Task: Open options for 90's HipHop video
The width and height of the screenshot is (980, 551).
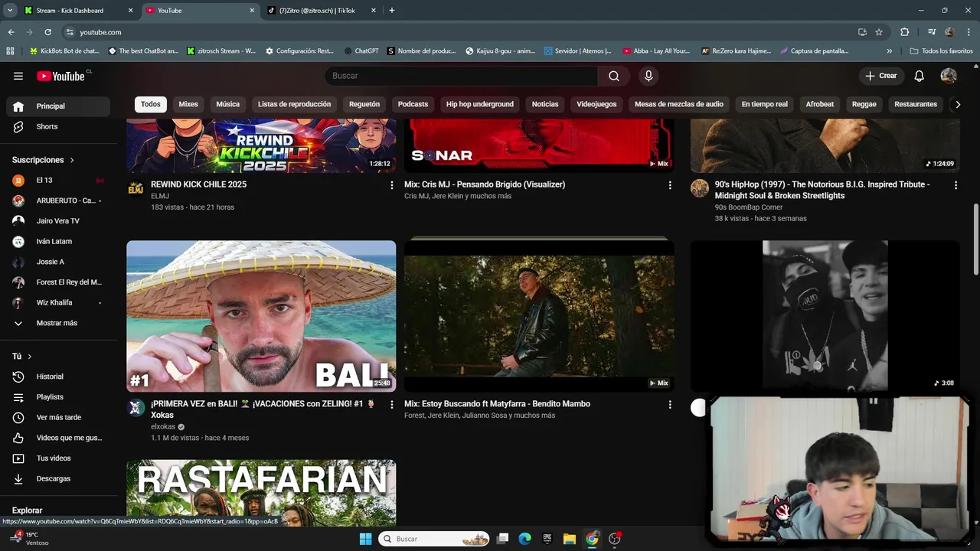Action: (955, 185)
